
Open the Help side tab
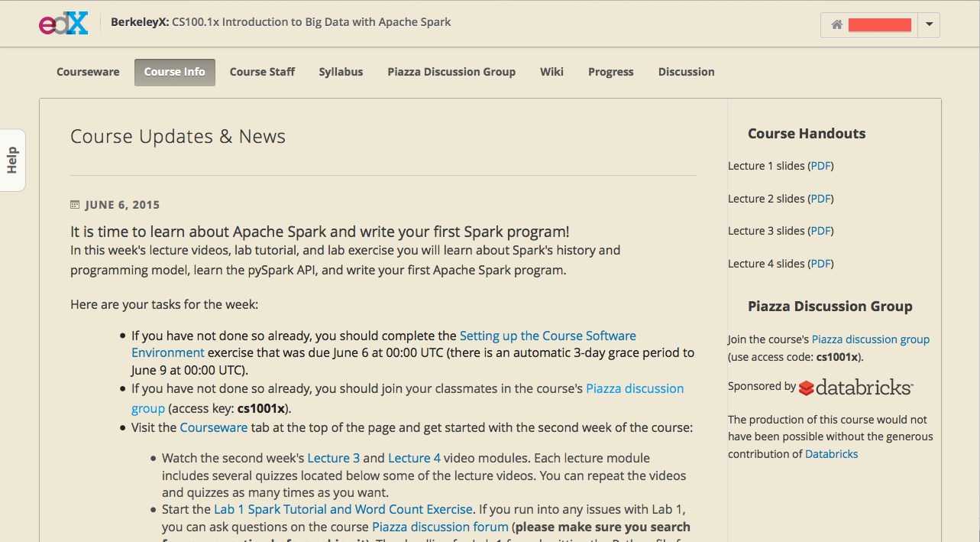pos(13,160)
